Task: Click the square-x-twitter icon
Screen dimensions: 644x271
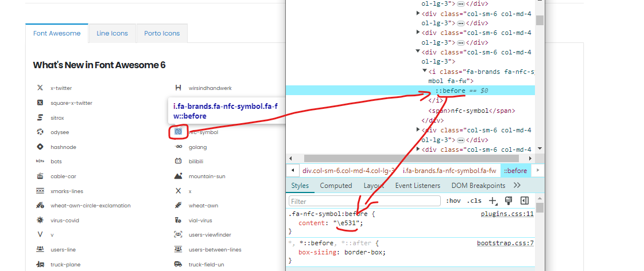Action: coord(40,103)
